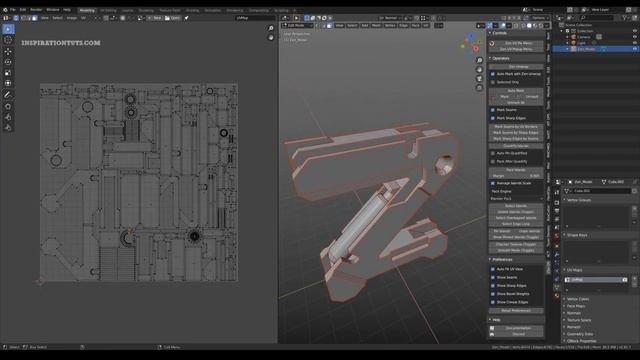Viewport: 640px width, 360px height.
Task: Select the Pinch tool in UV editor
Action: coord(8,128)
